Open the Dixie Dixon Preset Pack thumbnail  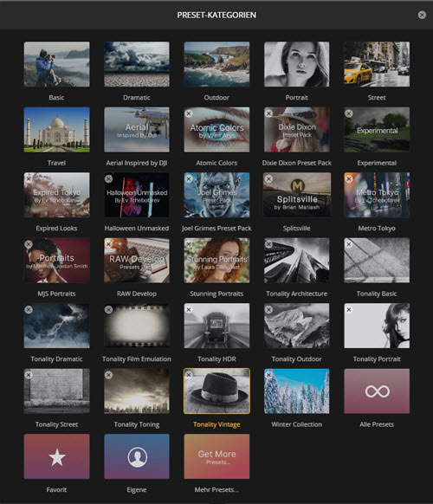pyautogui.click(x=297, y=130)
